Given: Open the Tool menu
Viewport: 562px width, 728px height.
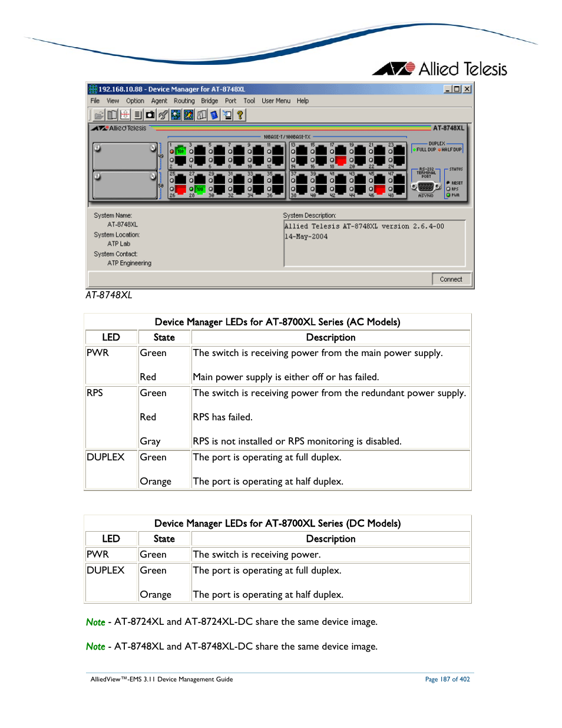Looking at the screenshot, I should [249, 101].
